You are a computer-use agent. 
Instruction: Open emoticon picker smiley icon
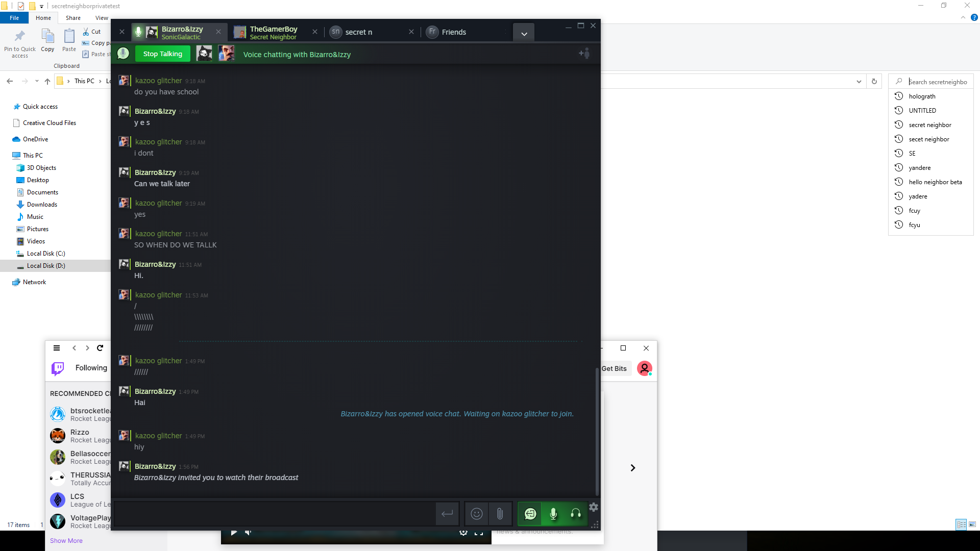pos(477,514)
